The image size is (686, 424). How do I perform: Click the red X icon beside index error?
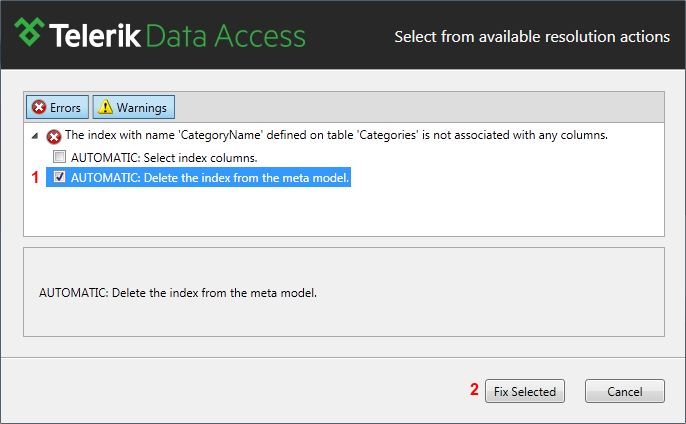click(54, 137)
